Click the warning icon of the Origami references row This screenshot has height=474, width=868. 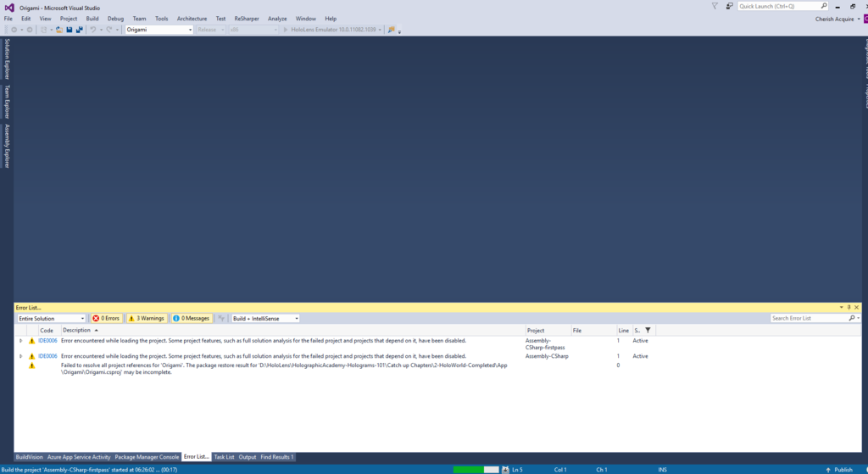(31, 365)
